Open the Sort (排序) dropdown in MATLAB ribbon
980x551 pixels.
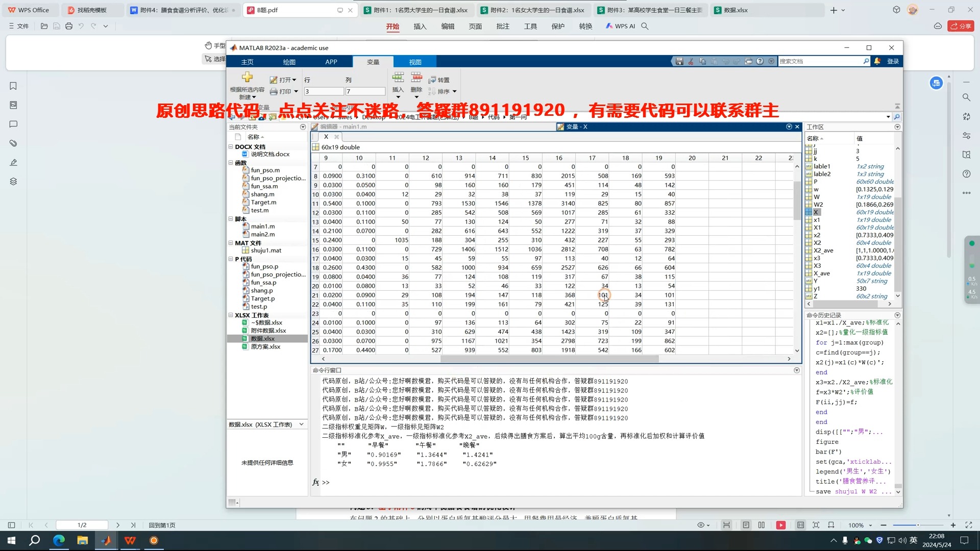pyautogui.click(x=443, y=92)
